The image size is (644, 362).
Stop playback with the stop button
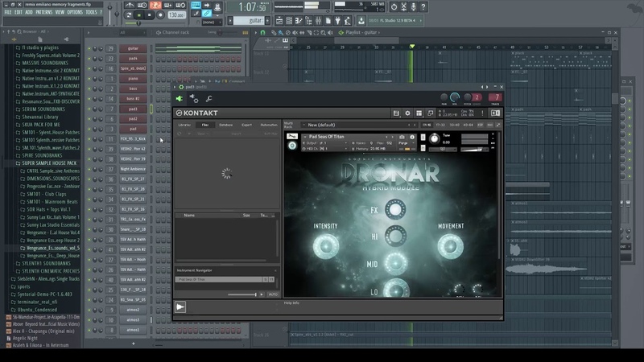pyautogui.click(x=150, y=15)
